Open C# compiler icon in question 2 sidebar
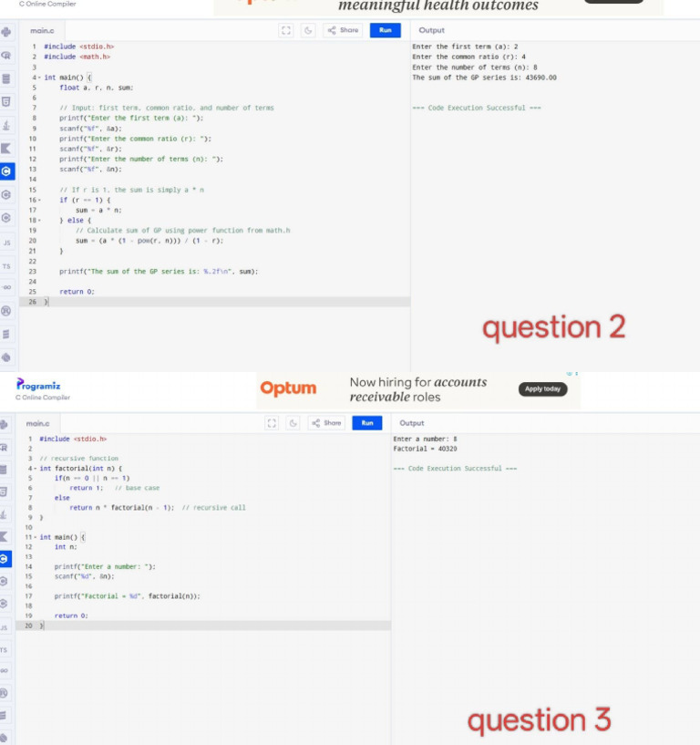Viewport: 700px width, 745px height. click(6, 218)
